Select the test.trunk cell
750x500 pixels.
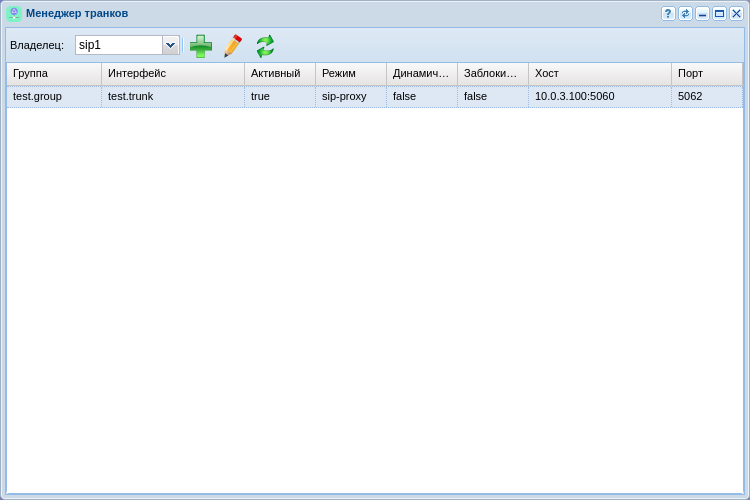(173, 97)
